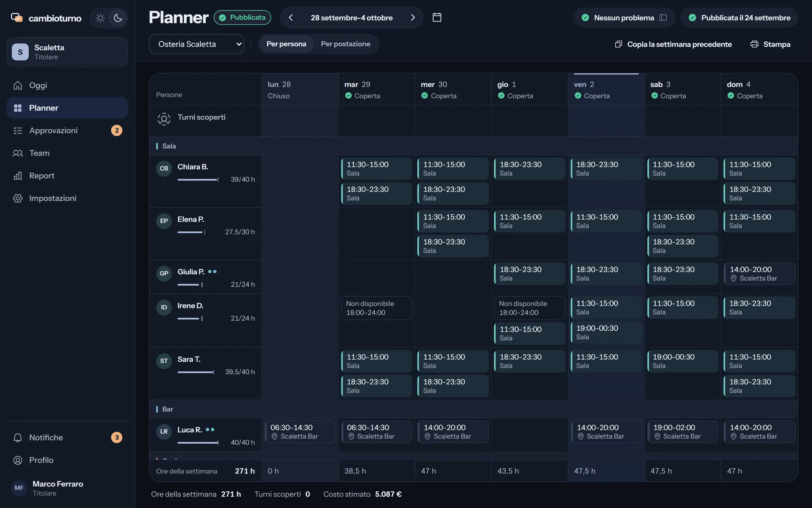Image resolution: width=812 pixels, height=508 pixels.
Task: Click the two dots next to Luca R.
Action: click(x=210, y=430)
